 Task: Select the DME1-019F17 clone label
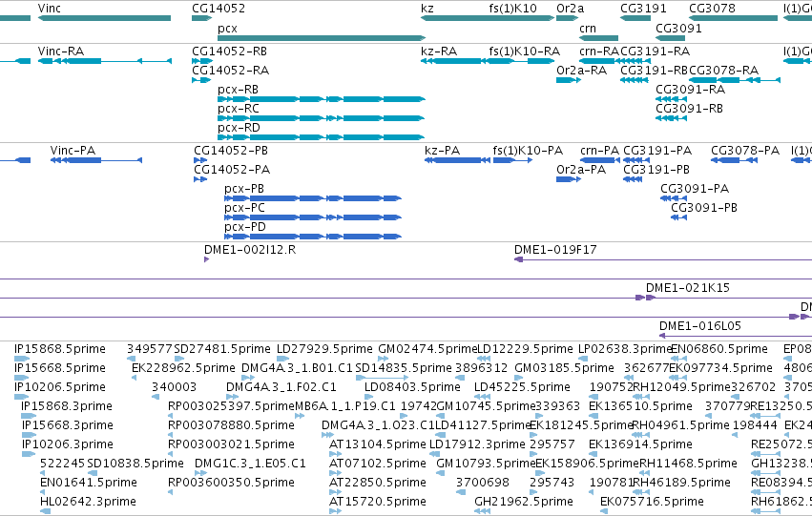[555, 250]
